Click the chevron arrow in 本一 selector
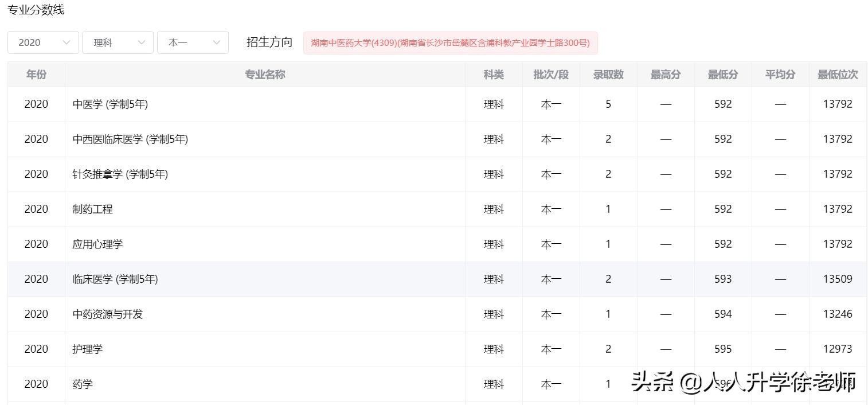Screen dimensions: 868x405 (217, 42)
